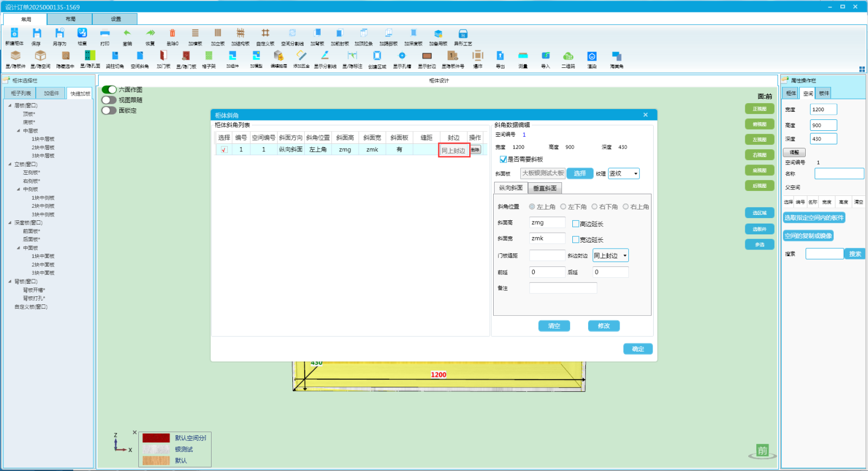Check the 高边延长 checkbox

[x=576, y=224]
